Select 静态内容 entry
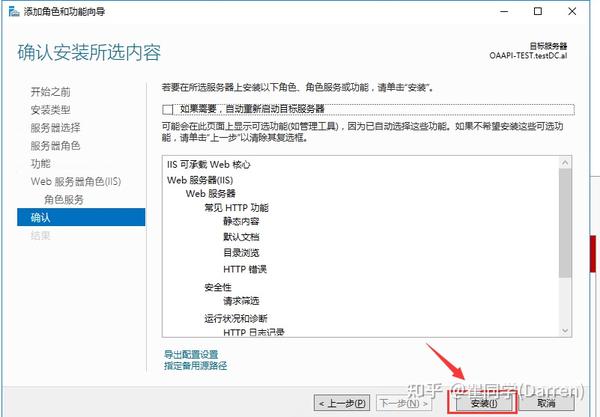Image resolution: width=600 pixels, height=417 pixels. 241,222
